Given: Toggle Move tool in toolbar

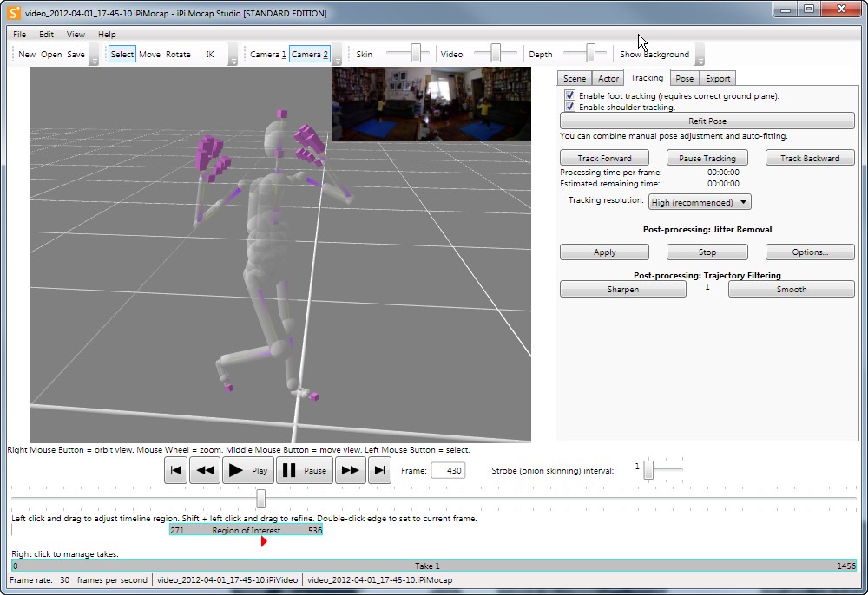Looking at the screenshot, I should tap(149, 54).
